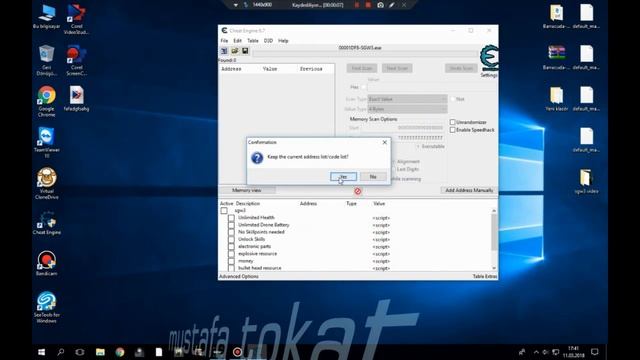Open the Recycle Bin desktop icon
Viewport: 640px width, 360px height.
tap(47, 60)
